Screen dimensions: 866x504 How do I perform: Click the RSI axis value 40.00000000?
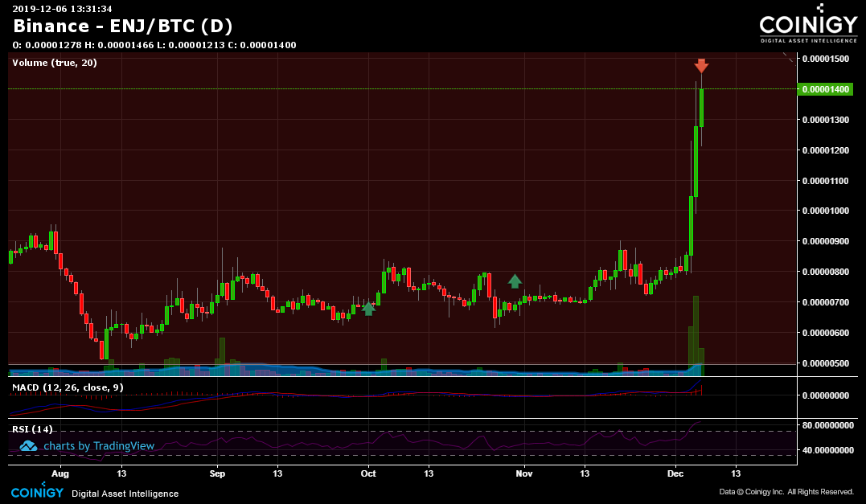(x=828, y=450)
